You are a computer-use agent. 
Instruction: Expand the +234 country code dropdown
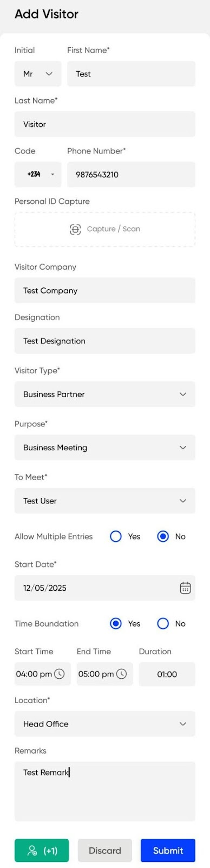[38, 175]
